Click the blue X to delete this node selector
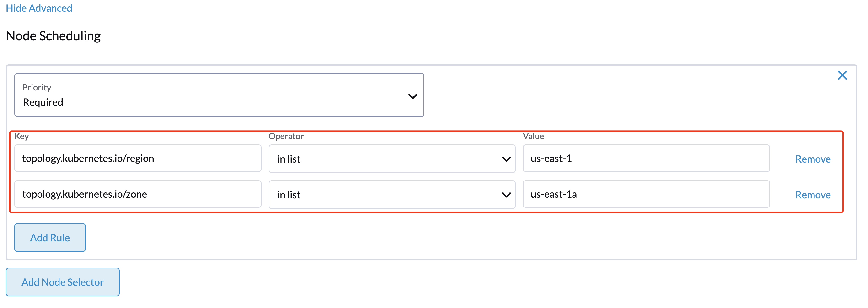The width and height of the screenshot is (868, 308). (x=842, y=75)
